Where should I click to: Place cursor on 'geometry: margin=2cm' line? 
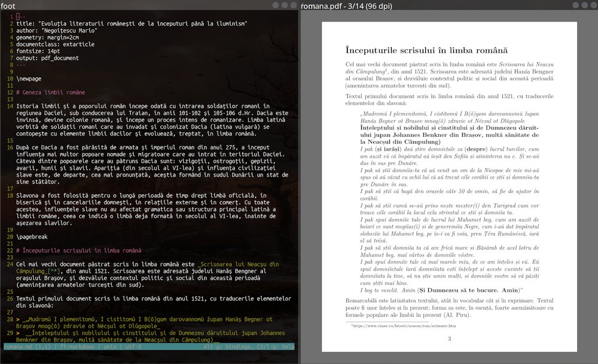coord(47,37)
